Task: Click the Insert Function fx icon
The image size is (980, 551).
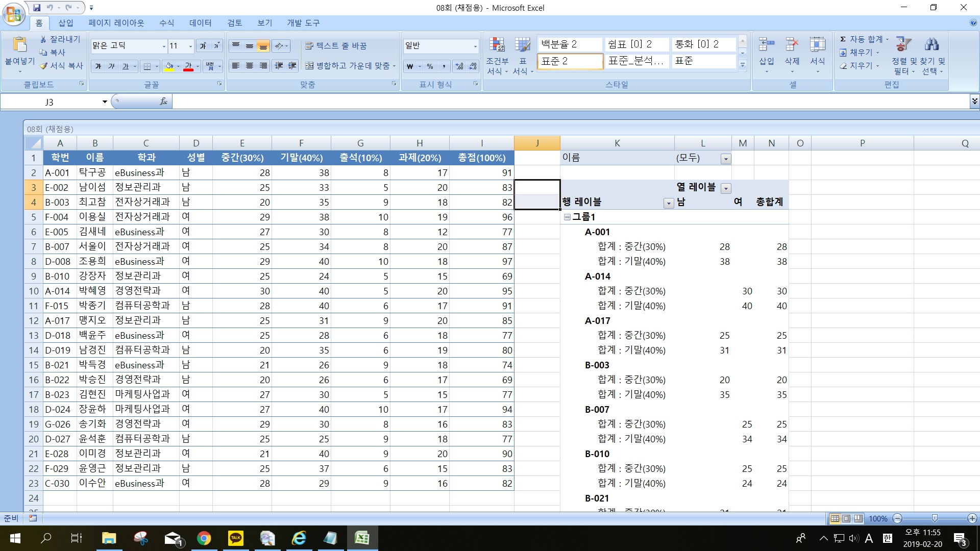Action: pos(163,102)
